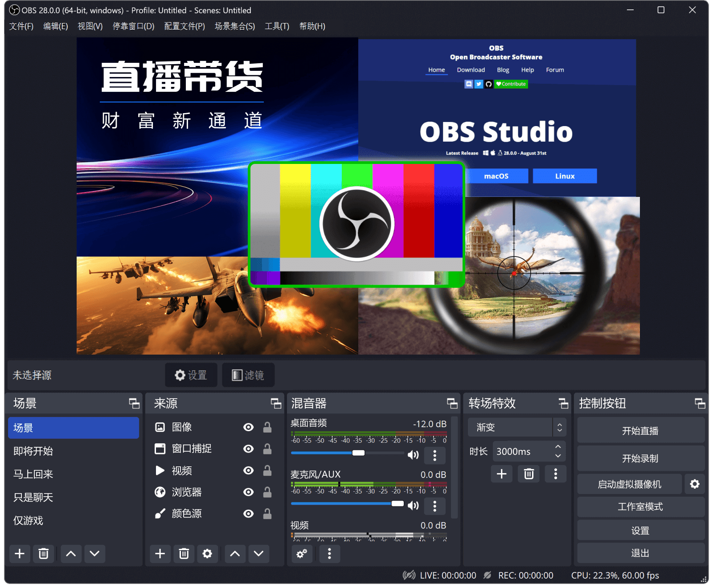Select the 即将开始 scene
The width and height of the screenshot is (713, 588).
click(74, 451)
